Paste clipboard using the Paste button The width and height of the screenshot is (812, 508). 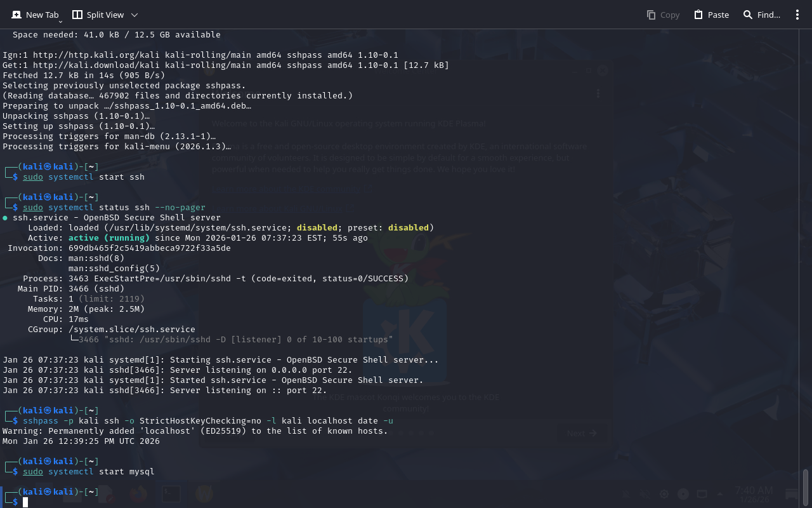tap(711, 15)
